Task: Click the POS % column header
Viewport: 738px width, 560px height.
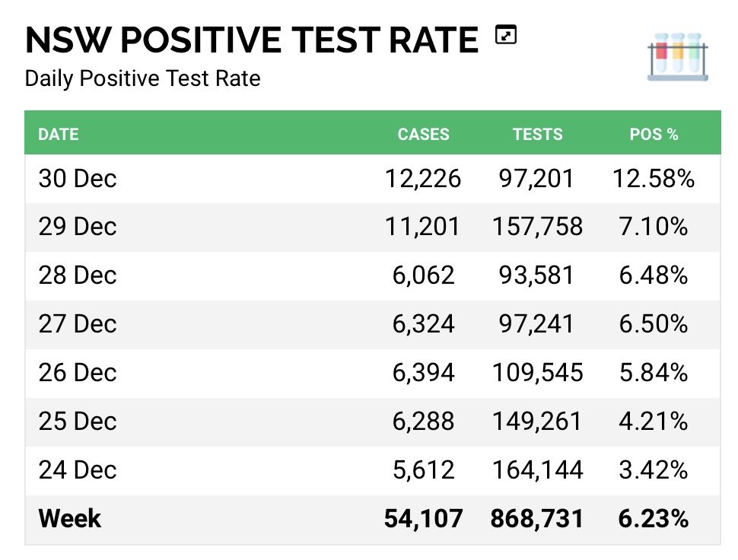Action: [654, 134]
